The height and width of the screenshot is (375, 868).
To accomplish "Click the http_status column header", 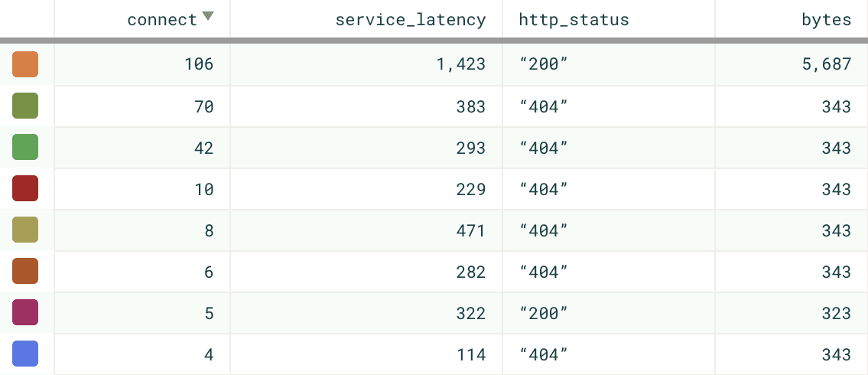I will [574, 20].
